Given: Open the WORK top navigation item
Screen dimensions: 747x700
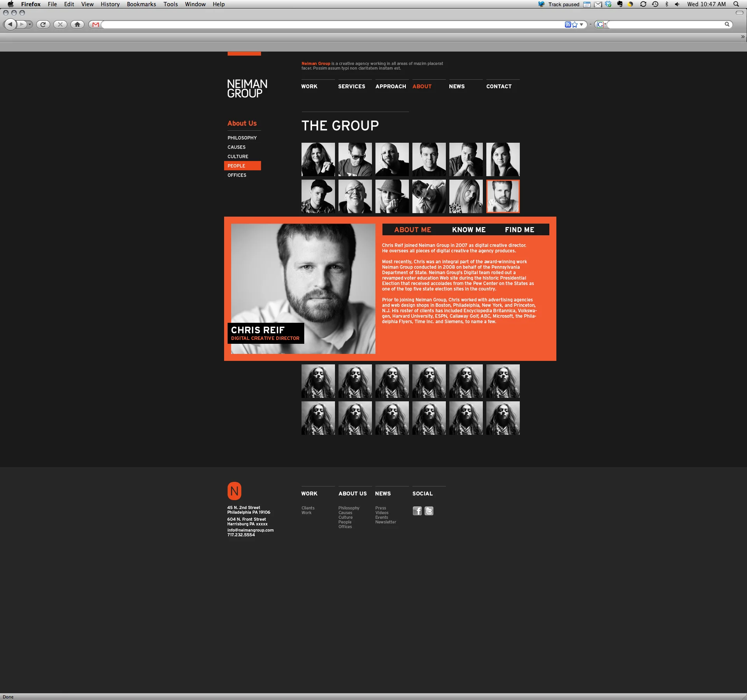Looking at the screenshot, I should coord(309,86).
